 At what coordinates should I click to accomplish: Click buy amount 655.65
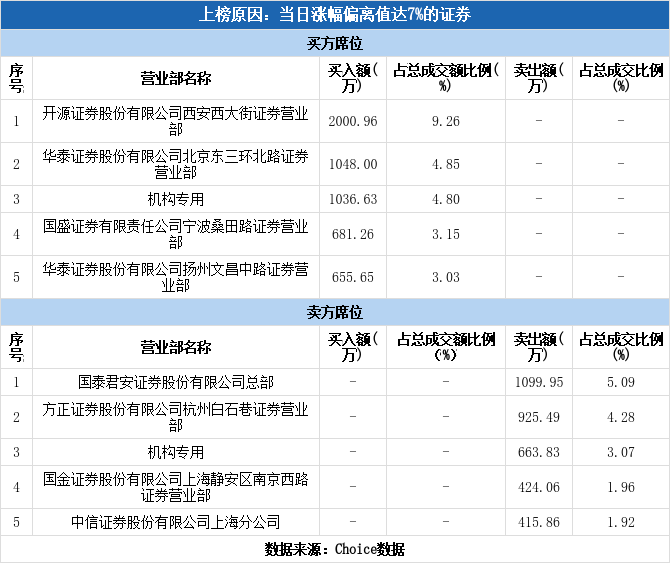click(353, 277)
